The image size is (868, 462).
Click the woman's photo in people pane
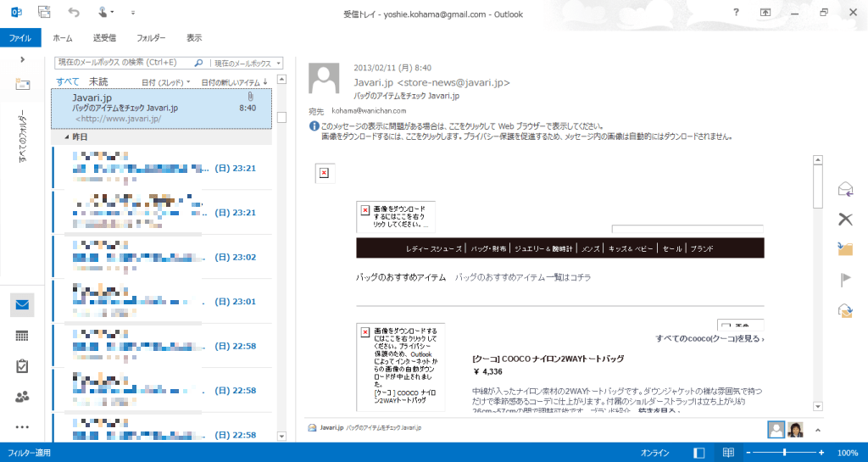[x=795, y=429]
